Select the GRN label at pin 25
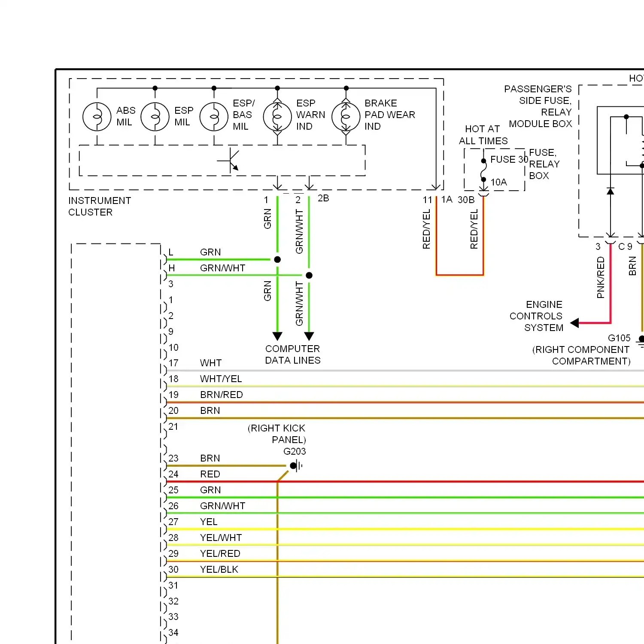The height and width of the screenshot is (644, 644). 210,490
